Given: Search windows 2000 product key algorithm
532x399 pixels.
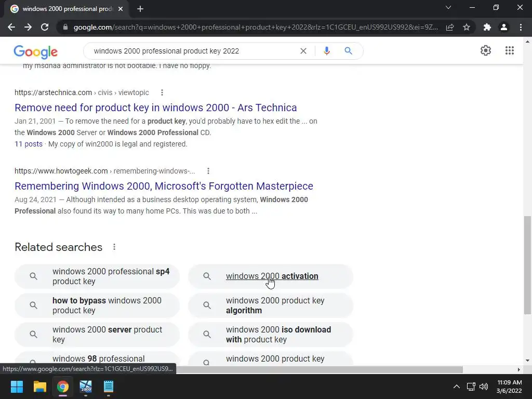Looking at the screenshot, I should click(271, 305).
